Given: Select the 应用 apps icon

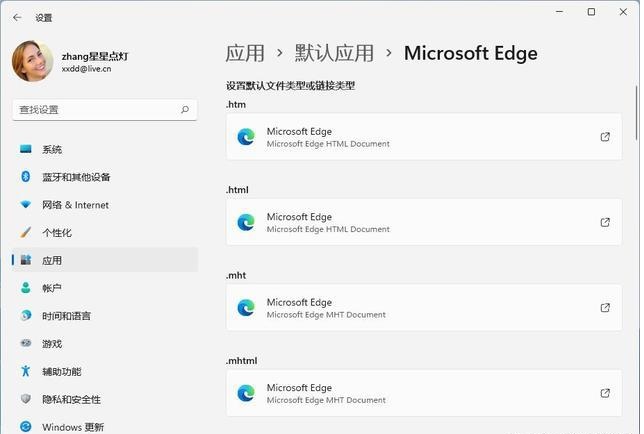Looking at the screenshot, I should point(26,259).
